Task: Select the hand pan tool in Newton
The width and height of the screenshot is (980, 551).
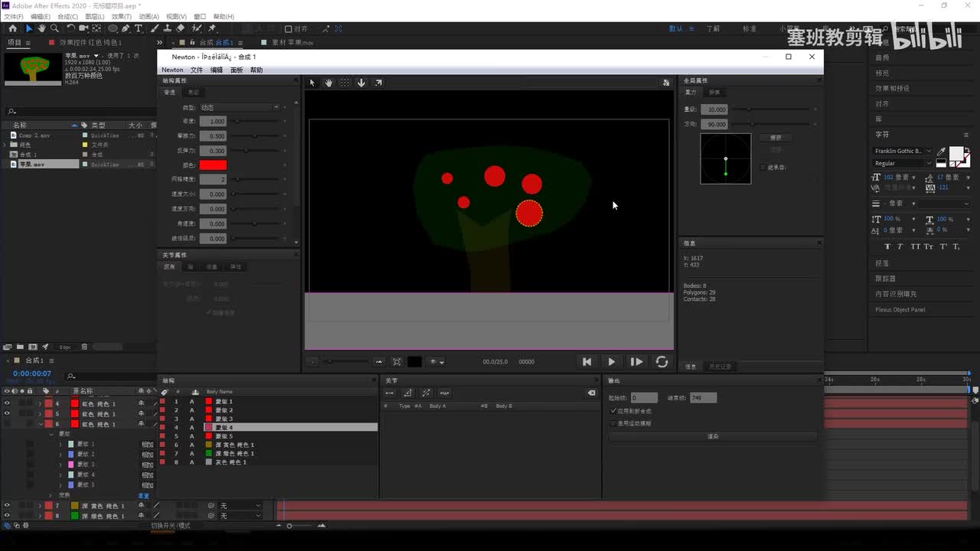Action: click(x=328, y=83)
